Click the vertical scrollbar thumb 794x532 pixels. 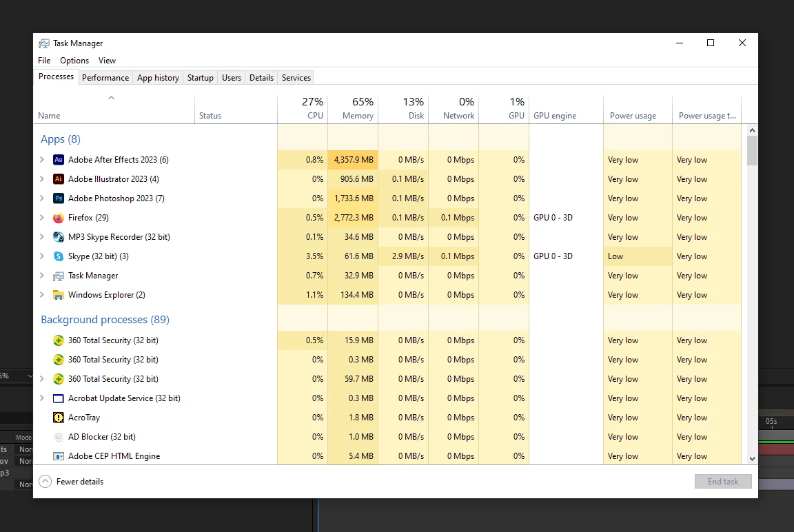(752, 150)
